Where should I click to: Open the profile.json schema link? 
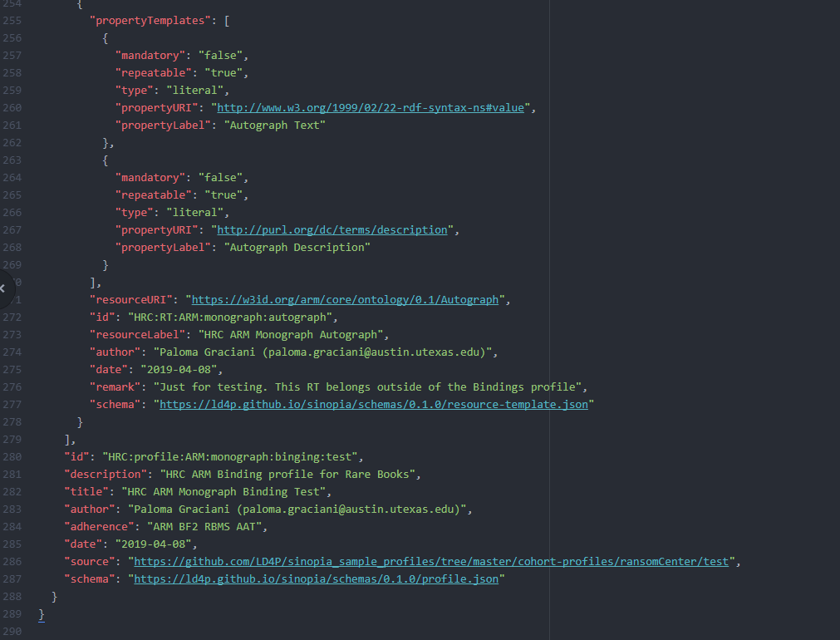click(x=316, y=578)
